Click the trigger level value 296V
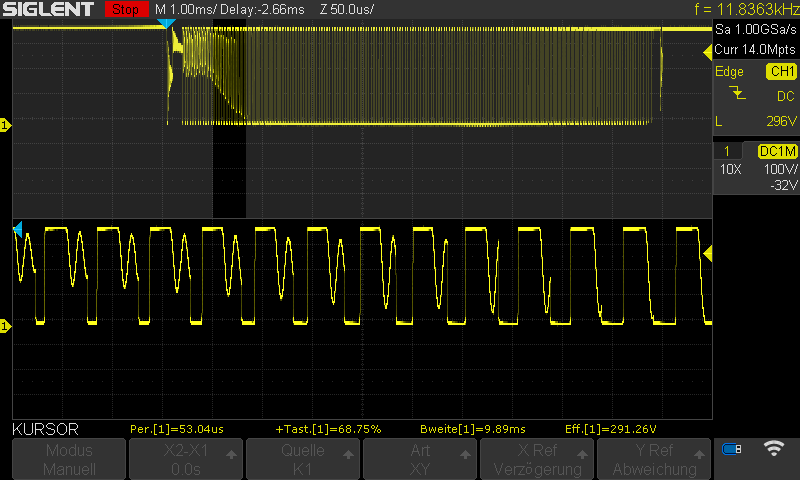 click(781, 121)
